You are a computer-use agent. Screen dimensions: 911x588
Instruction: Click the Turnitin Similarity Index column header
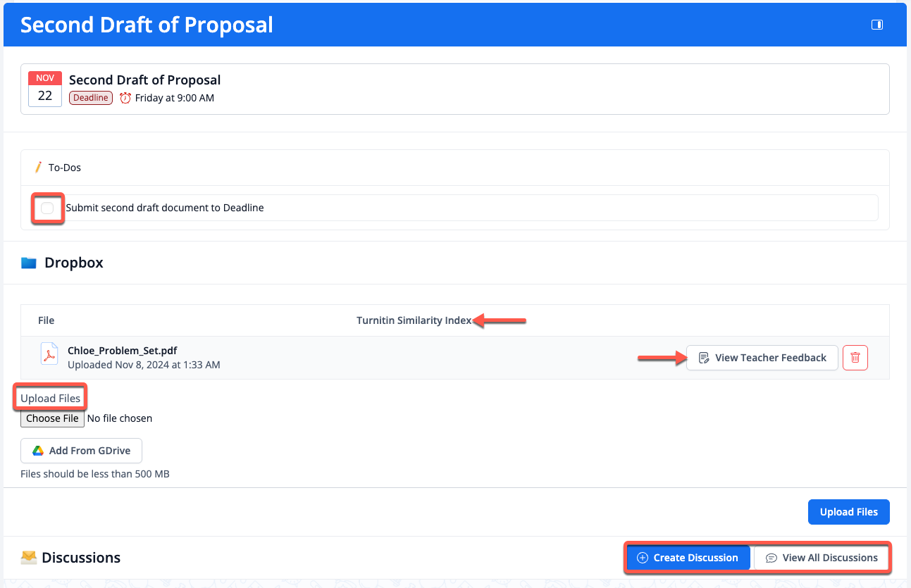414,320
